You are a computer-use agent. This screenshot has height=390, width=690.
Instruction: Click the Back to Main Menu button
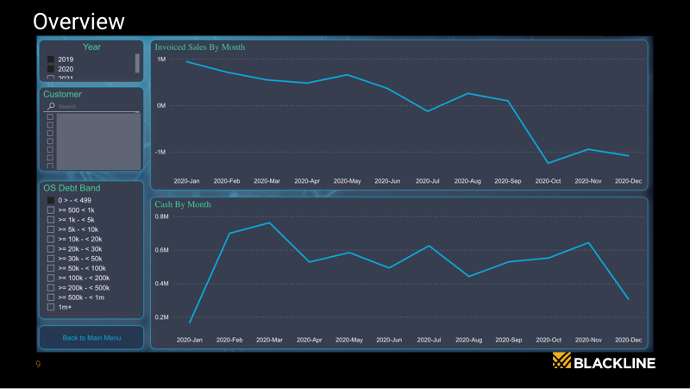(x=92, y=338)
